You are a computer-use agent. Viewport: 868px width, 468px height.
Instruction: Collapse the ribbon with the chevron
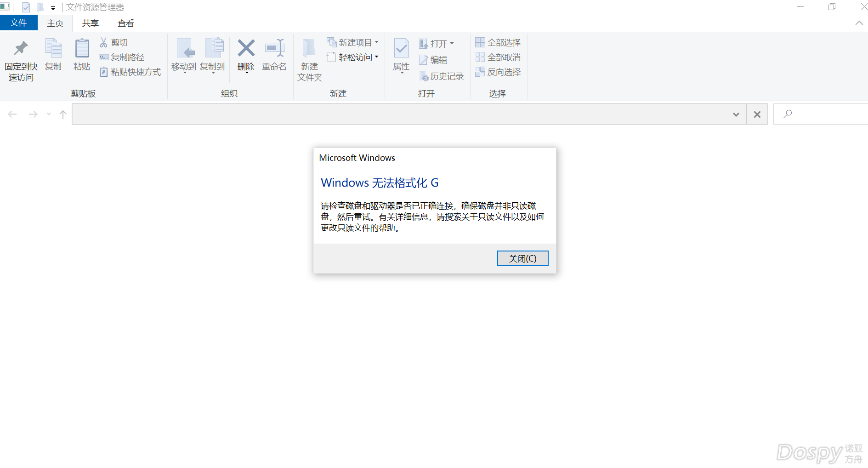pos(859,23)
